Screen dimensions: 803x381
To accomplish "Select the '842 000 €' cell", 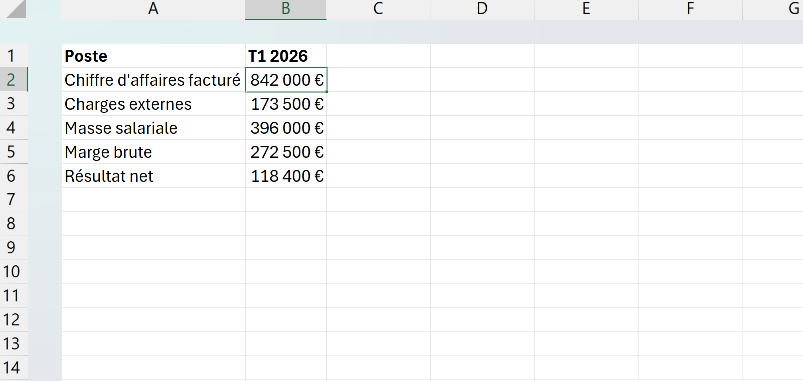I will coord(286,80).
